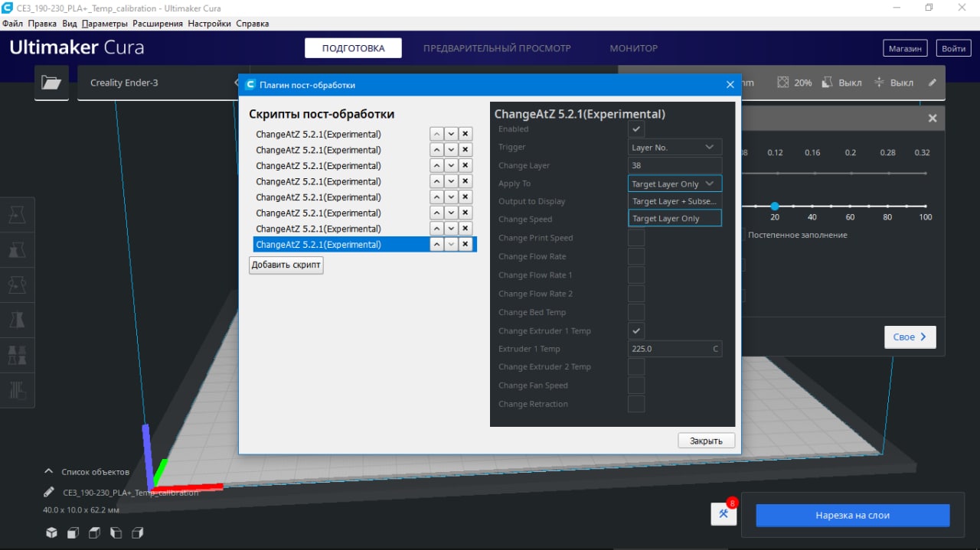Open the Правка menu
The image size is (980, 550).
(43, 24)
